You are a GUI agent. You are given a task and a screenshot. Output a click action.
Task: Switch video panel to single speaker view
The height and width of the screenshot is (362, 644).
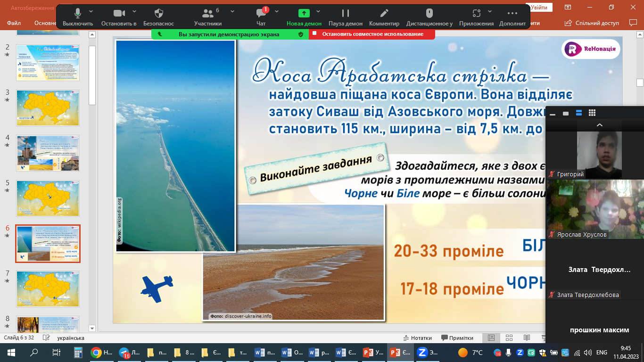pos(566,113)
